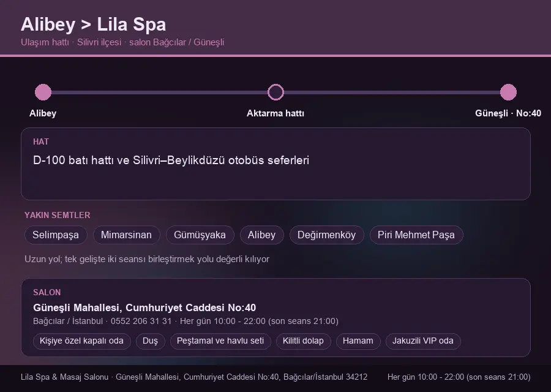551x392 pixels.
Task: Click the Jakuzili VIP oda tag
Action: click(x=422, y=341)
